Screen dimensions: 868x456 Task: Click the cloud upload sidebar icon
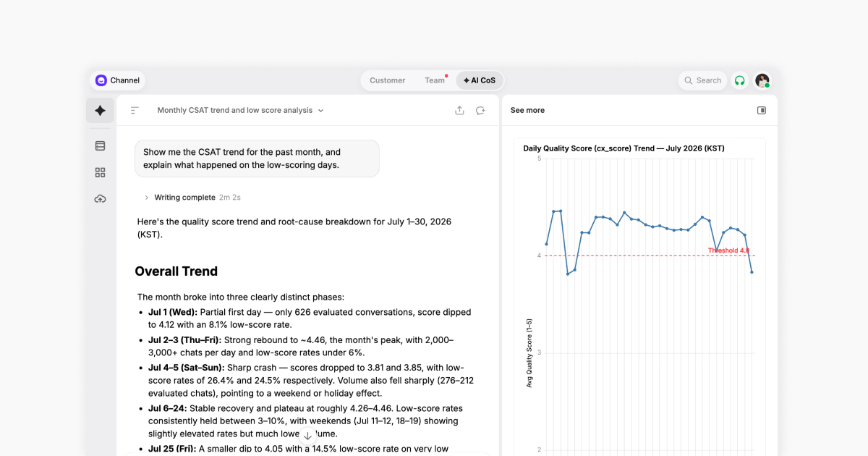pyautogui.click(x=100, y=198)
